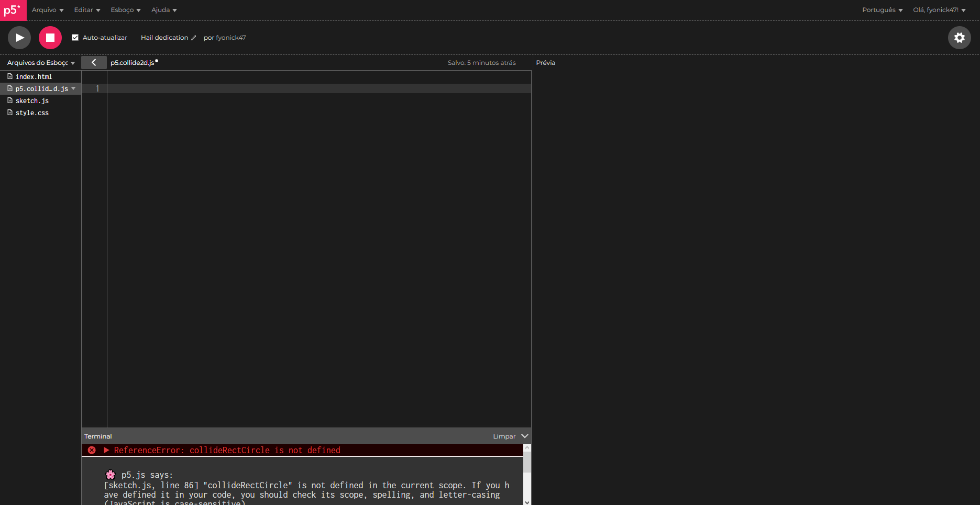Open the Olá, fyonick47! account dropdown
980x505 pixels.
click(939, 10)
